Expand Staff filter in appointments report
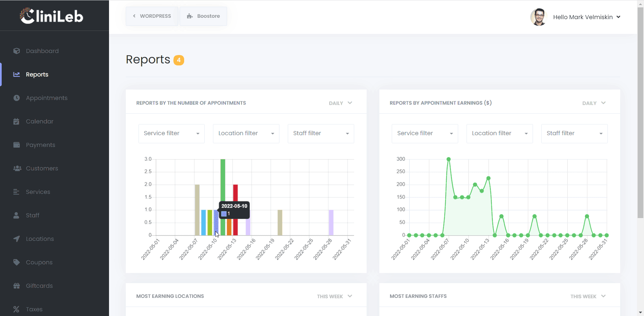This screenshot has width=644, height=316. point(321,134)
